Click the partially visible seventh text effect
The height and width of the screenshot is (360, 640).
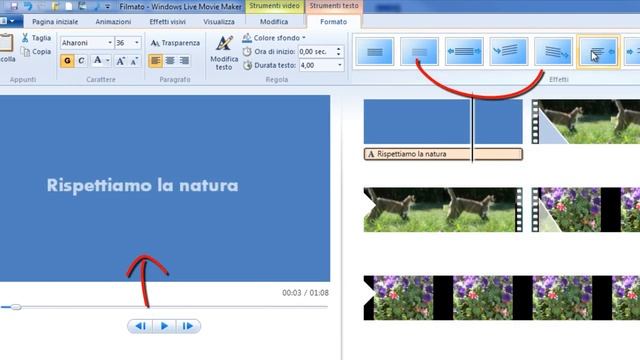pos(633,51)
